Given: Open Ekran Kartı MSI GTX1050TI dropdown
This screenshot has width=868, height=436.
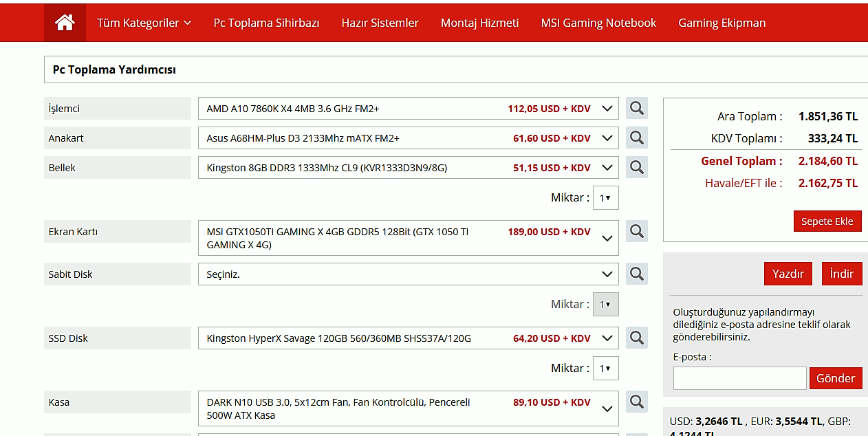Looking at the screenshot, I should coord(409,238).
